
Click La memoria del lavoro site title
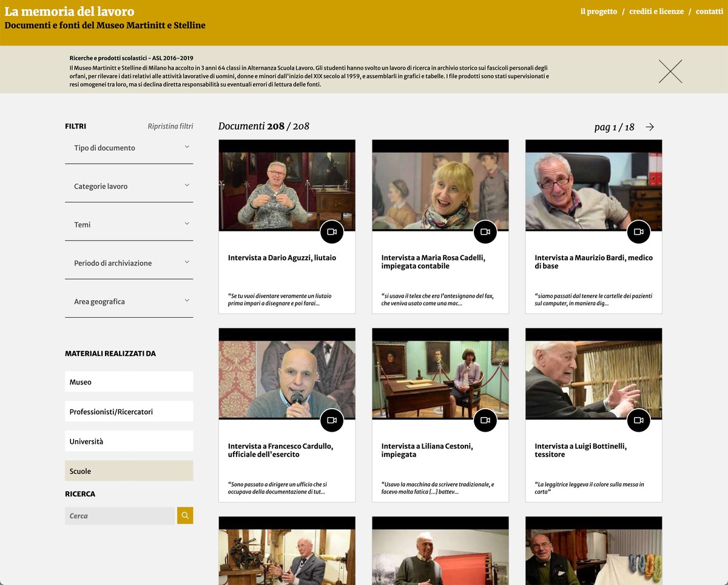tap(70, 12)
